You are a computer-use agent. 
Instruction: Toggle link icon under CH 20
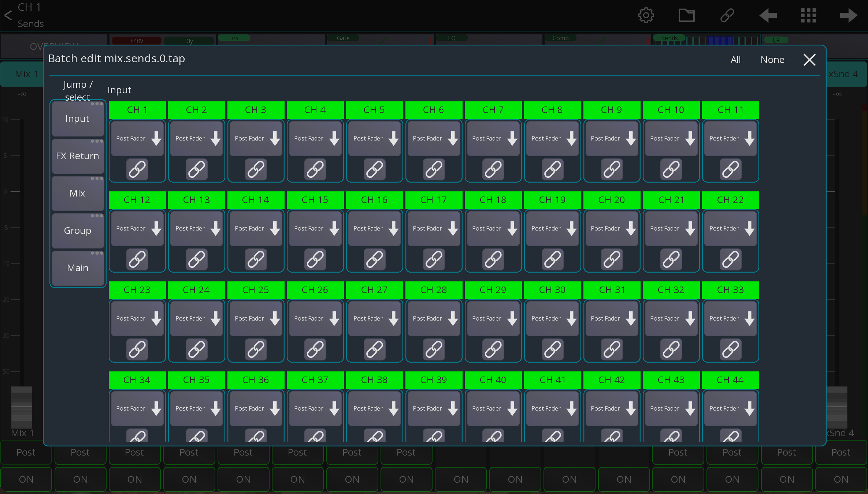click(x=612, y=259)
